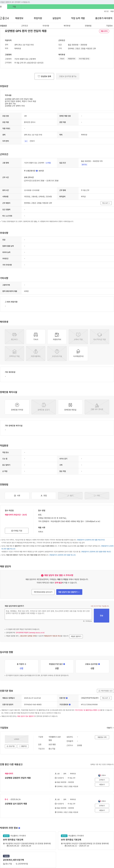Click the question text box for recruiter
Image resolution: width=114 pixels, height=868 pixels.
coord(48,614)
